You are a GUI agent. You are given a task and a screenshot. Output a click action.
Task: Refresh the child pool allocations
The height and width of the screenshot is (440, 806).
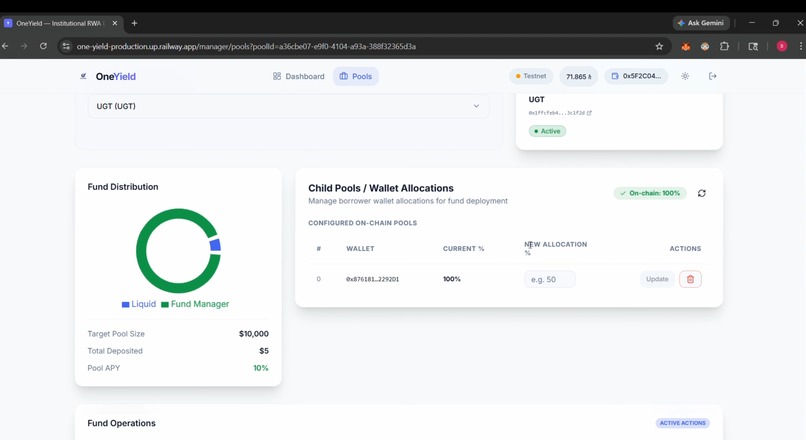pos(702,193)
